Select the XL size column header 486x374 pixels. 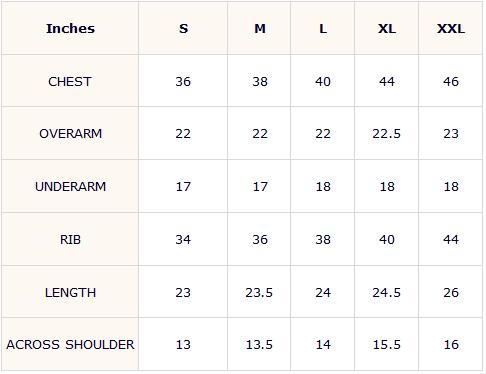tap(387, 29)
